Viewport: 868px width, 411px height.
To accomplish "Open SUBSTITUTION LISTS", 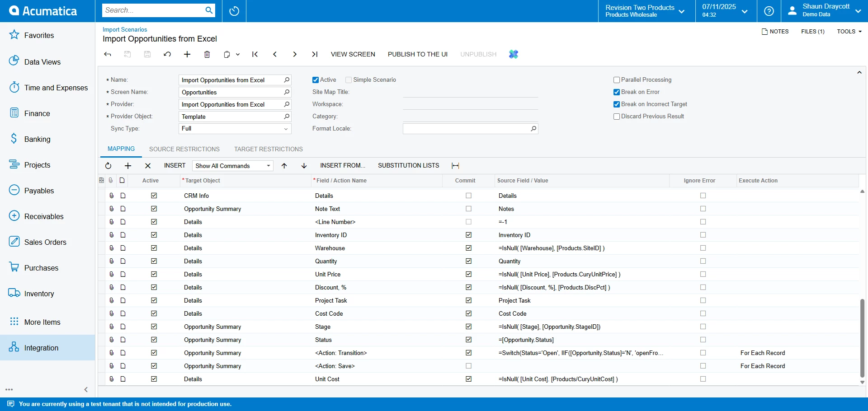I will click(x=409, y=166).
